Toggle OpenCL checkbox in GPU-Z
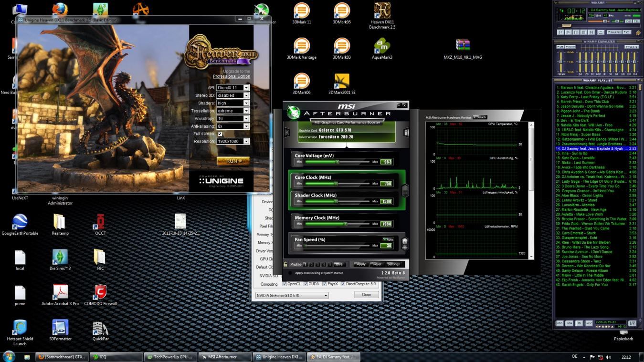This screenshot has height=362, width=644. tap(285, 284)
